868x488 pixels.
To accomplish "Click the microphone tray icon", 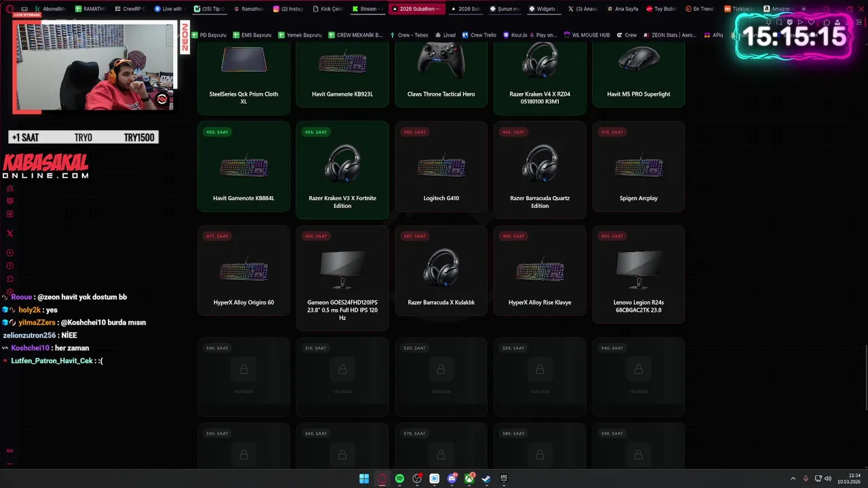I will pos(806,479).
